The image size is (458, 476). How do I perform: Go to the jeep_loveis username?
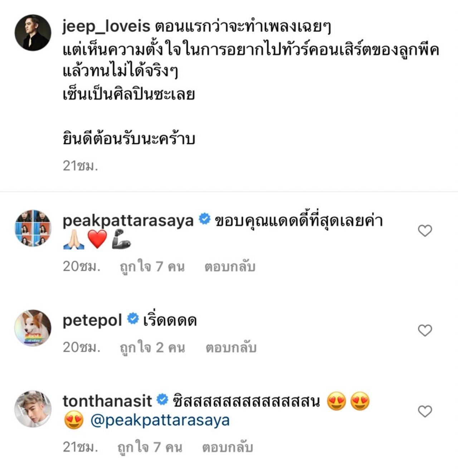click(106, 27)
